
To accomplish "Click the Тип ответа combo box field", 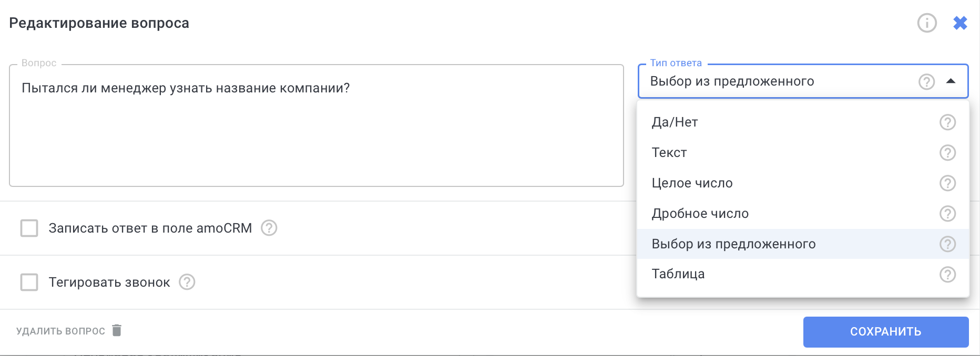I will [x=778, y=81].
